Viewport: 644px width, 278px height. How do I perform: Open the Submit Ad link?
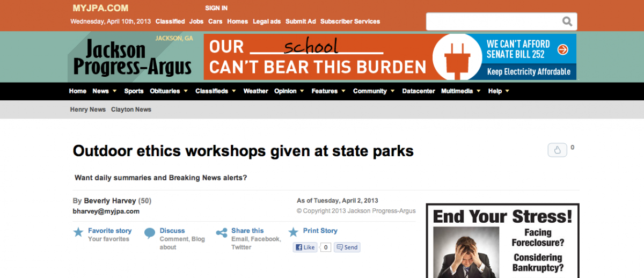(301, 21)
